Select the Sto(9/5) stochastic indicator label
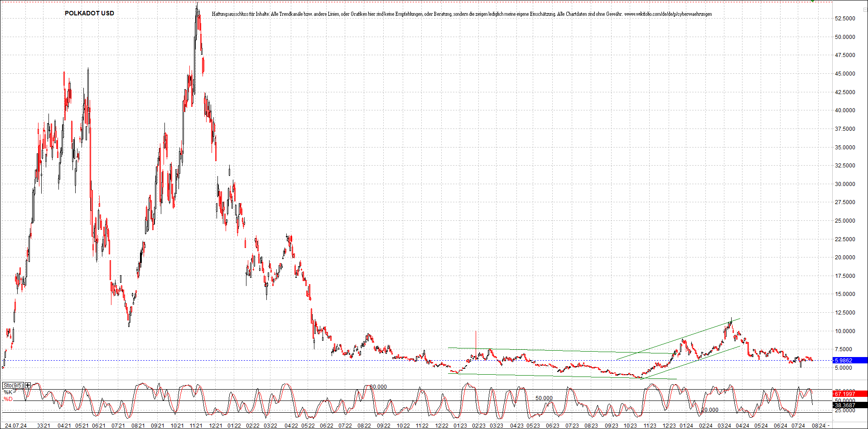 click(13, 386)
